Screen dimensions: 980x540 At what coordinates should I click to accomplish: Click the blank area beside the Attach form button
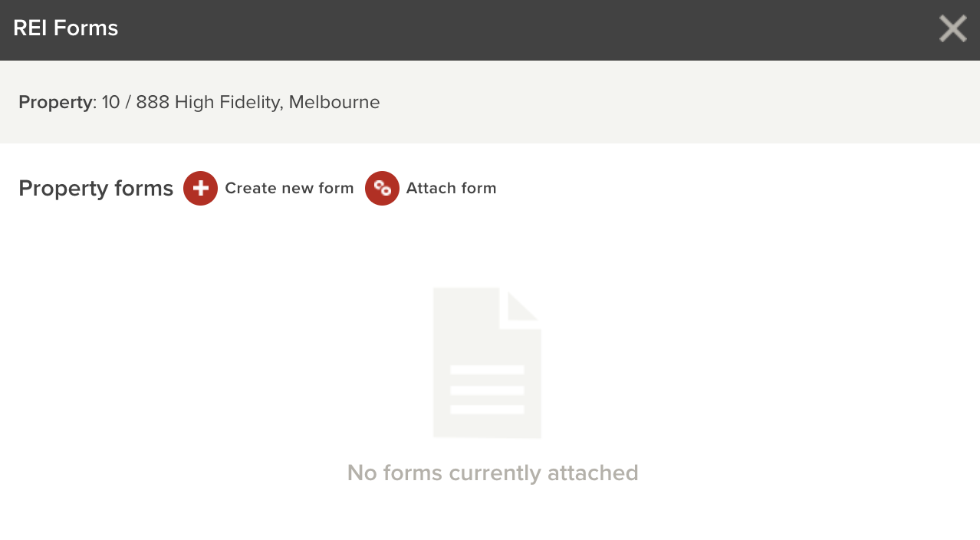(736, 188)
